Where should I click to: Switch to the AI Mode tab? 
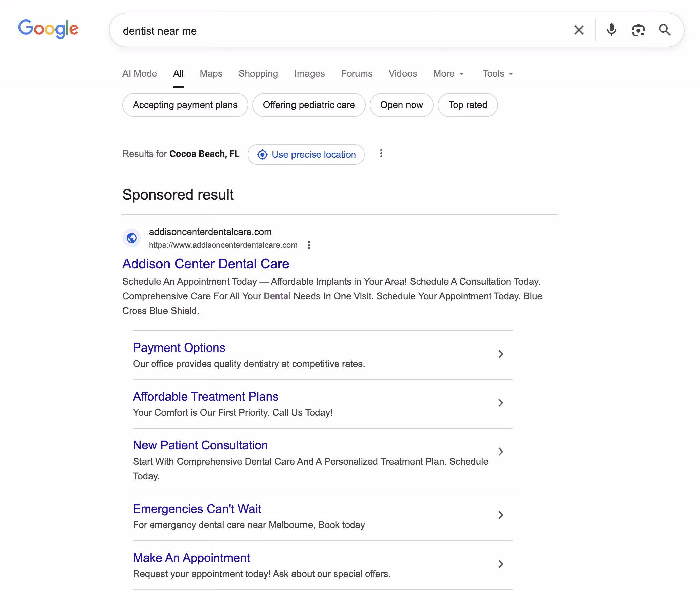point(139,73)
